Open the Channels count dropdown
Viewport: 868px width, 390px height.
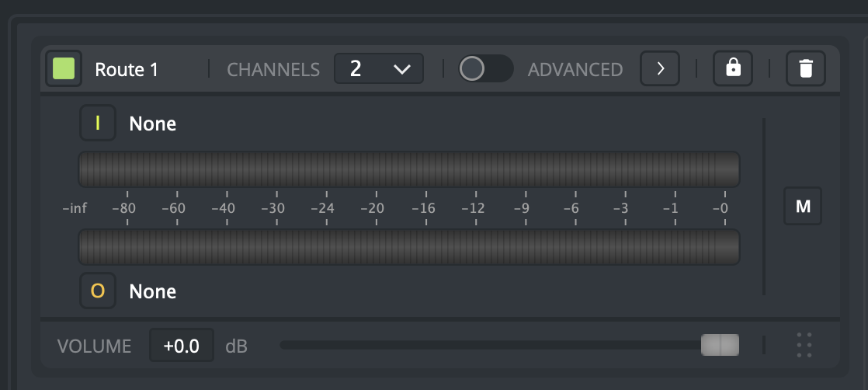point(379,68)
